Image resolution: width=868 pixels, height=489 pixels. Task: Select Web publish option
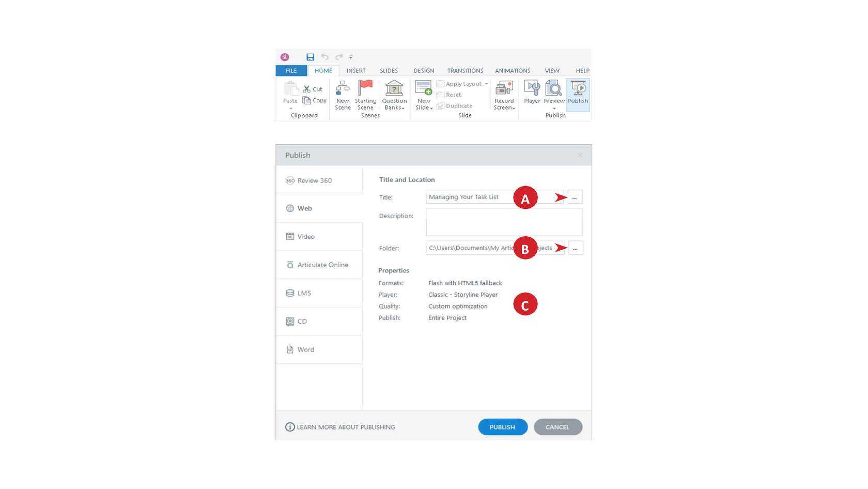click(319, 208)
